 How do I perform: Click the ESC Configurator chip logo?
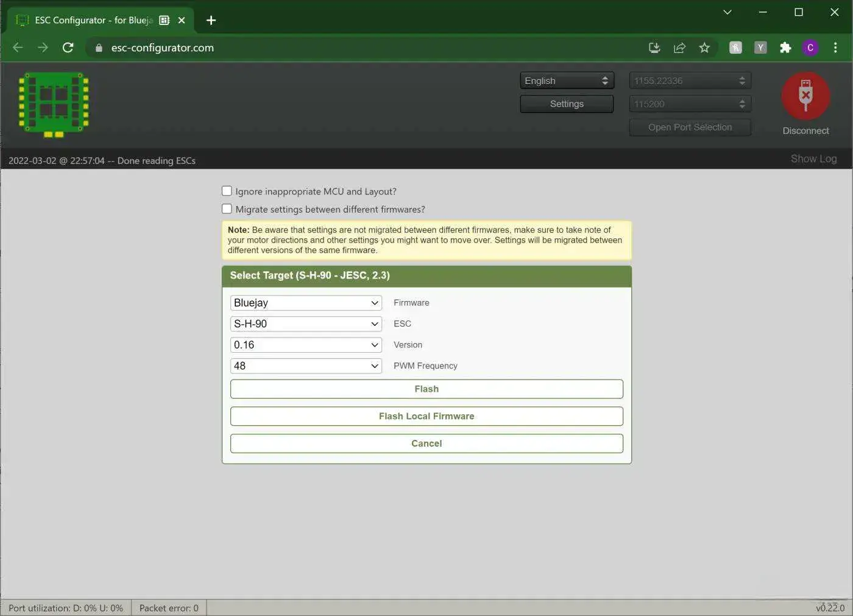click(x=53, y=104)
